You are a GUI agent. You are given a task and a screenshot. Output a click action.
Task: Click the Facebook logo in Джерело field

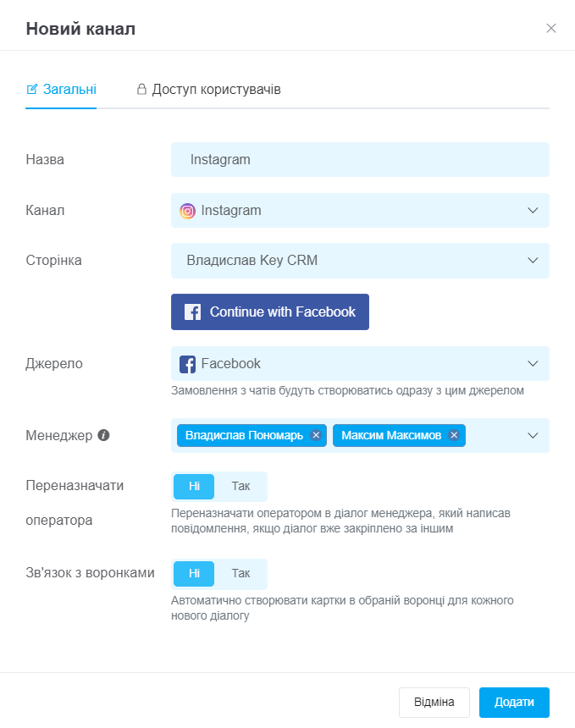tap(187, 364)
